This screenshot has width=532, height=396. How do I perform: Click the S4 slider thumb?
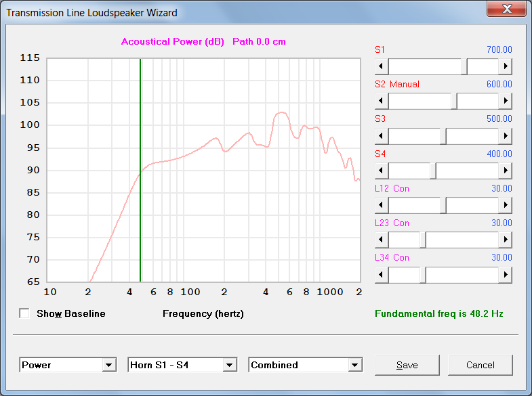[433, 171]
